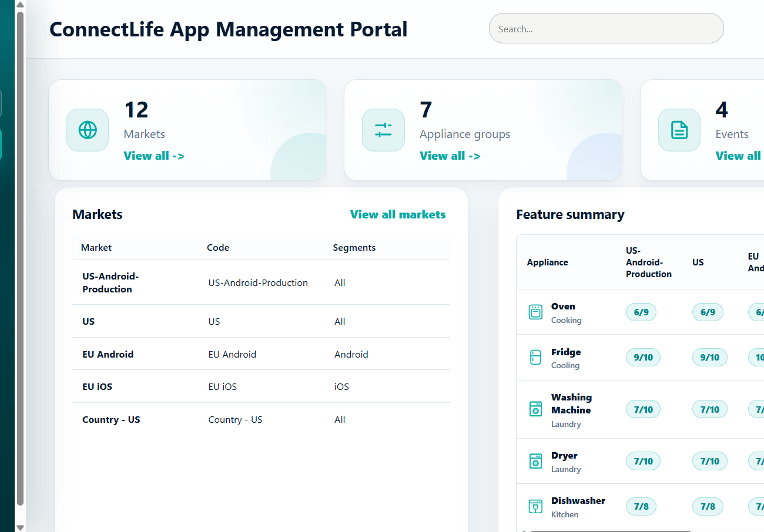
Task: Click the Appliance column header in Feature summary
Action: click(548, 262)
